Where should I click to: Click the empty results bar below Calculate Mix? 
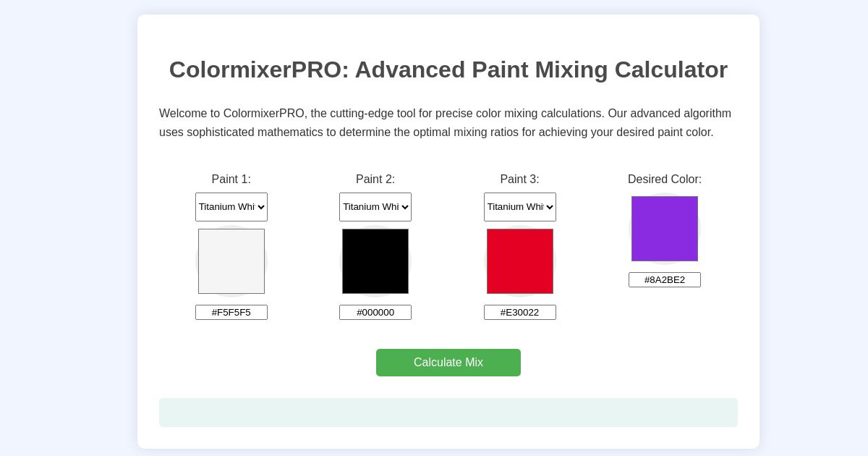448,413
